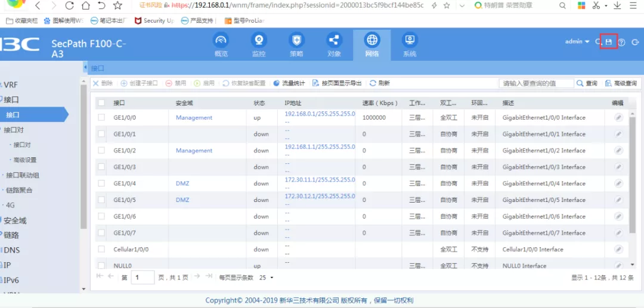This screenshot has height=308, width=644.
Task: Go to the previous page arrow
Action: tap(110, 276)
